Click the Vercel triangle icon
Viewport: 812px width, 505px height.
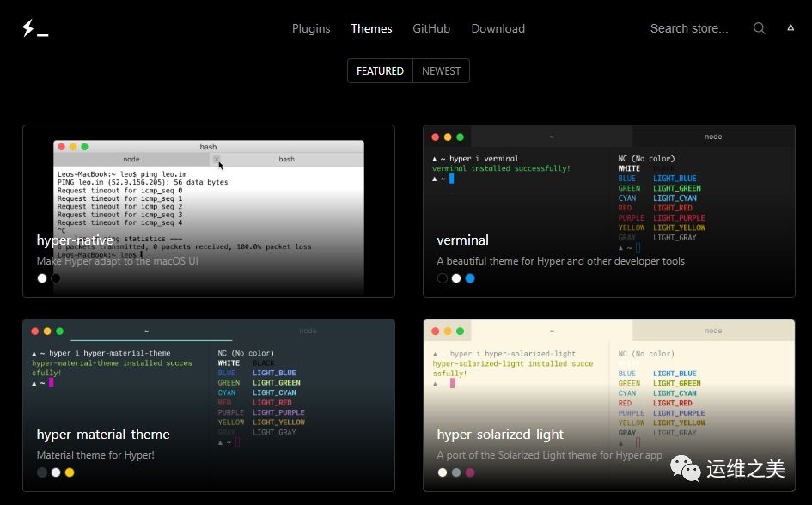click(x=791, y=27)
